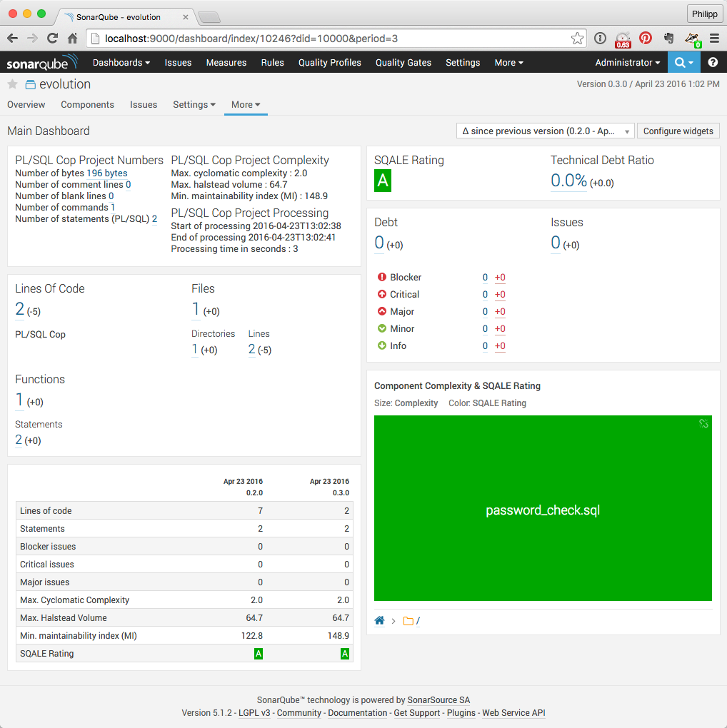727x728 pixels.
Task: Click the Lines Of Code value 2
Action: (x=19, y=309)
